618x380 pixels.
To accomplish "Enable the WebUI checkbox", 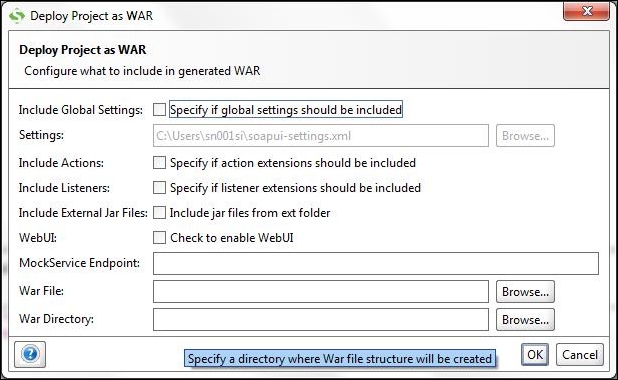I will point(159,238).
